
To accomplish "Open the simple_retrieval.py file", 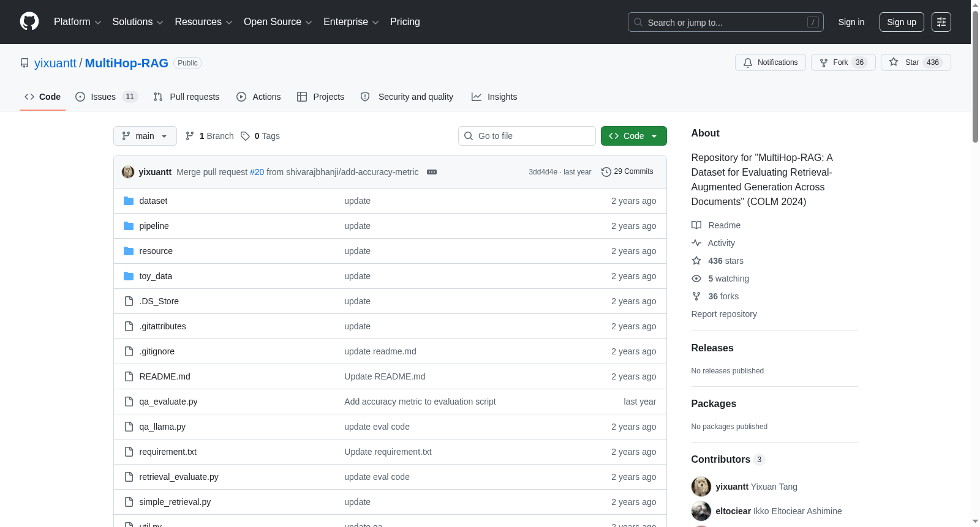I will (x=175, y=502).
